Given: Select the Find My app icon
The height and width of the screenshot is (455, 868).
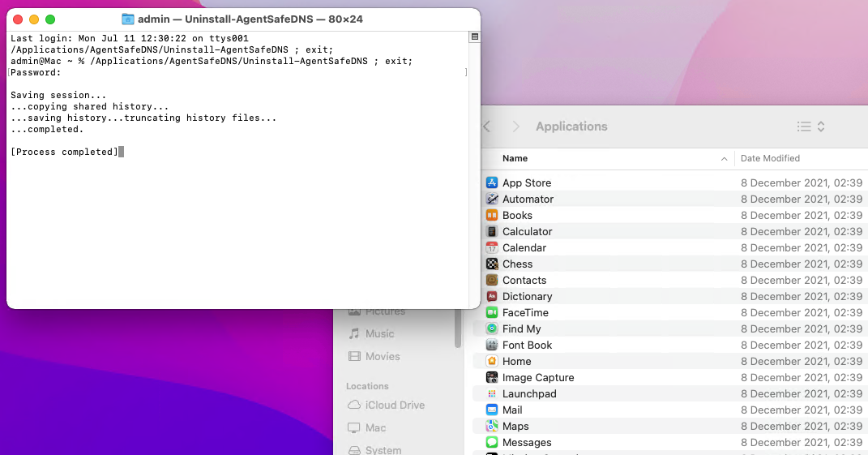Looking at the screenshot, I should (492, 328).
